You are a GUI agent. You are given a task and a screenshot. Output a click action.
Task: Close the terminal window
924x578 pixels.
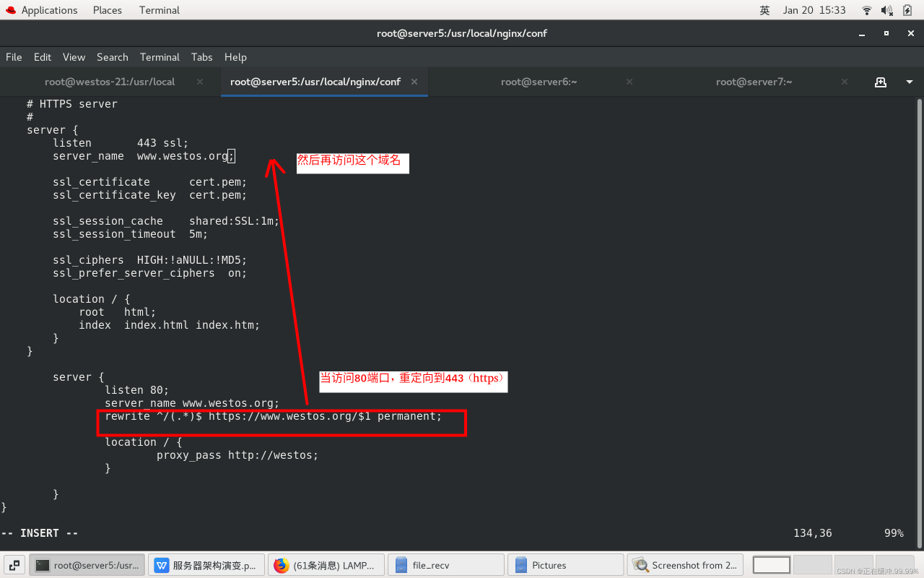click(x=910, y=33)
